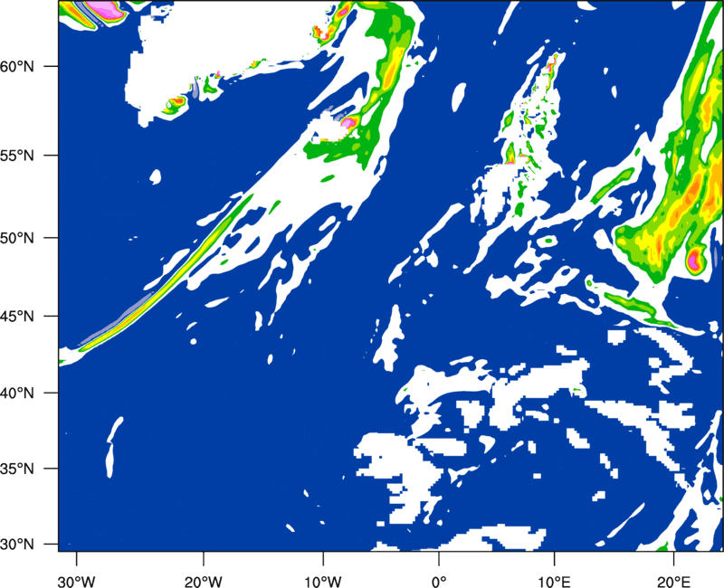Click the 35°N latitude label
Screen dimensions: 724x588
(x=17, y=469)
